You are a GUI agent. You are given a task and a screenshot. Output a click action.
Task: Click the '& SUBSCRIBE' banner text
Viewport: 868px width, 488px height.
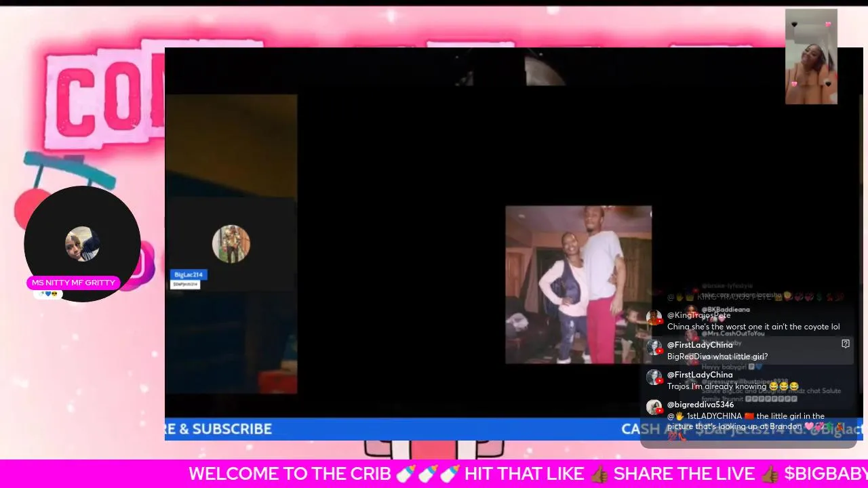[225, 428]
